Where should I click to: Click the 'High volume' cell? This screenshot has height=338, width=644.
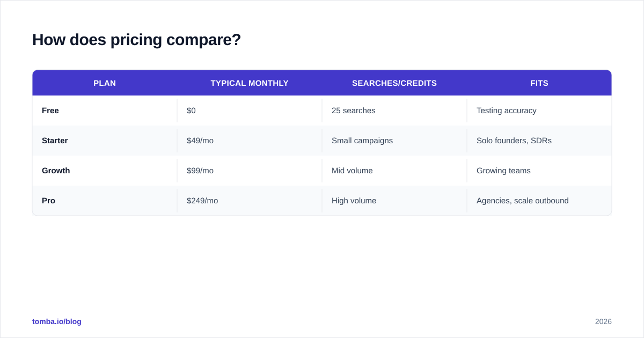pyautogui.click(x=394, y=201)
